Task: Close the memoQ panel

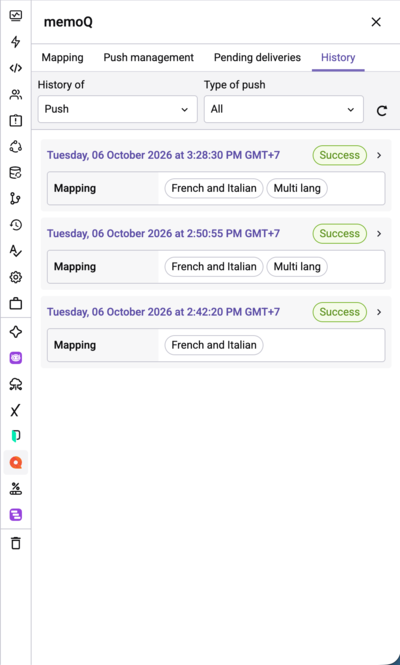Action: point(376,22)
